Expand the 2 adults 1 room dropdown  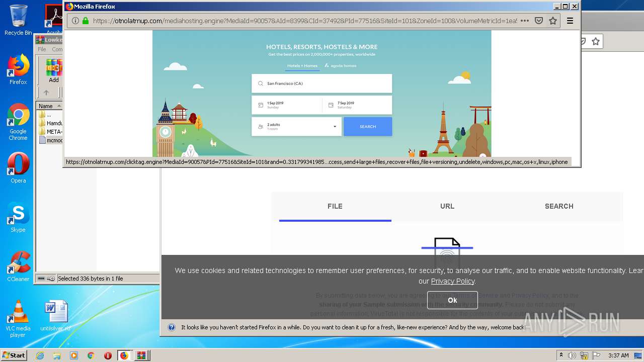point(296,126)
